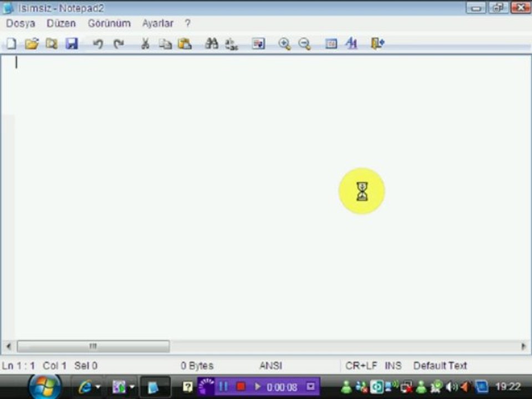Pause the screen recording
Image resolution: width=532 pixels, height=399 pixels.
223,386
